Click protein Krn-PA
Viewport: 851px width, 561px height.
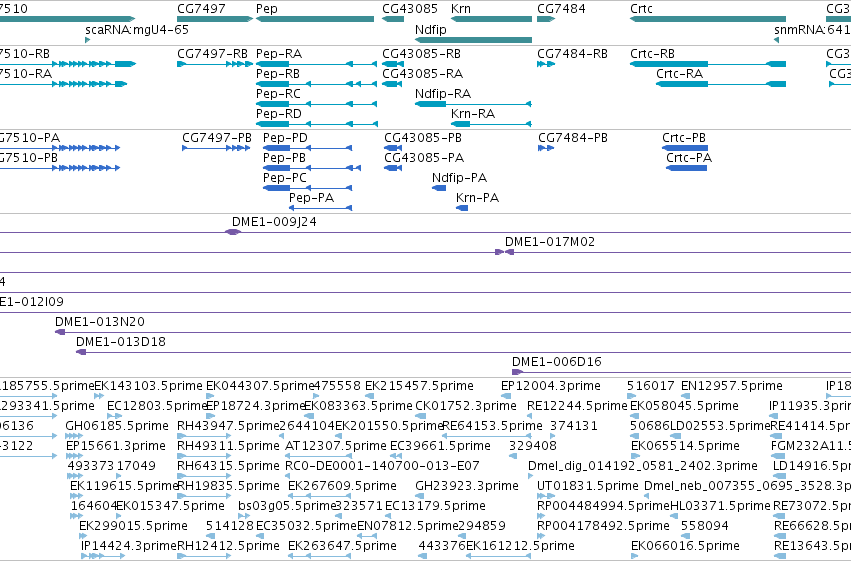tap(462, 208)
